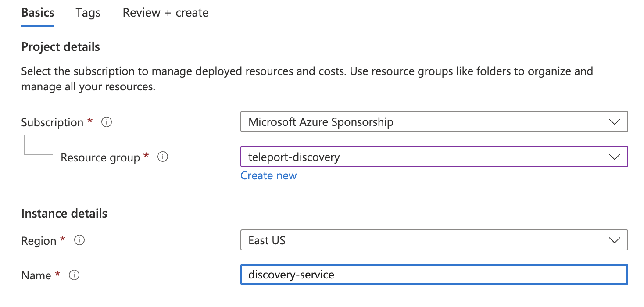
Task: Click the Resource group field label
Action: (x=100, y=157)
